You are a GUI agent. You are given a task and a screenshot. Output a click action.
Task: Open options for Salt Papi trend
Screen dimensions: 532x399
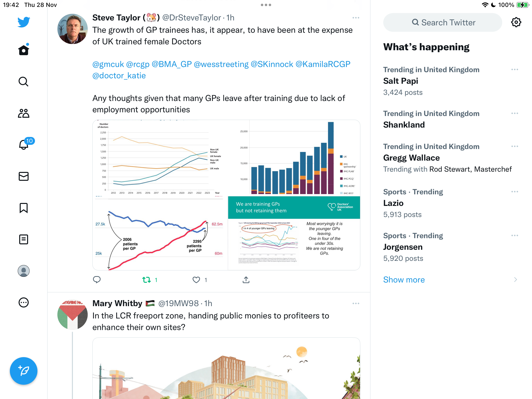pyautogui.click(x=515, y=69)
